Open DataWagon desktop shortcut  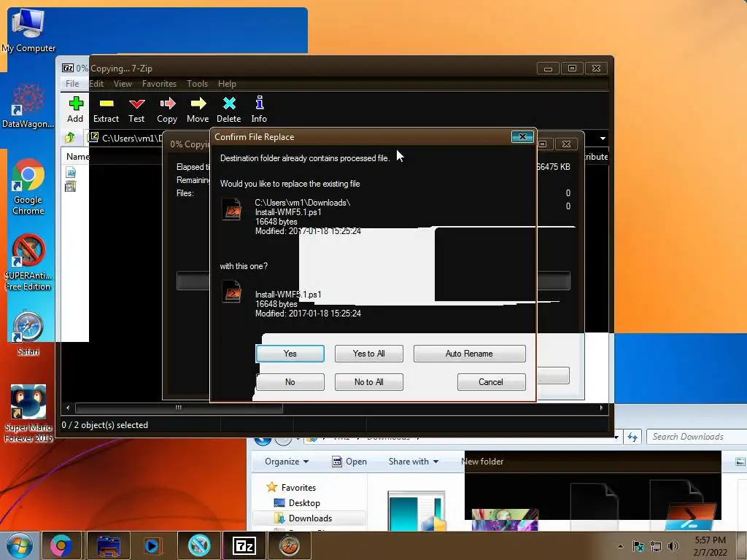click(28, 106)
